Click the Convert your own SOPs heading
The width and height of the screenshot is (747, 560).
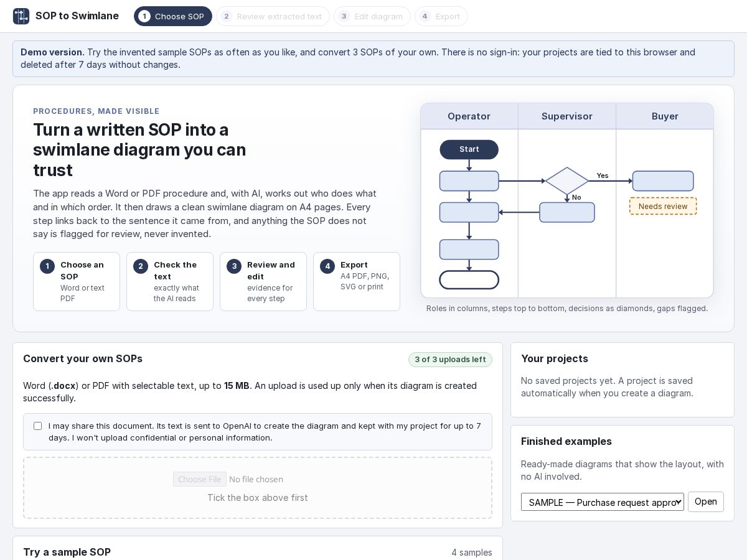pyautogui.click(x=83, y=358)
